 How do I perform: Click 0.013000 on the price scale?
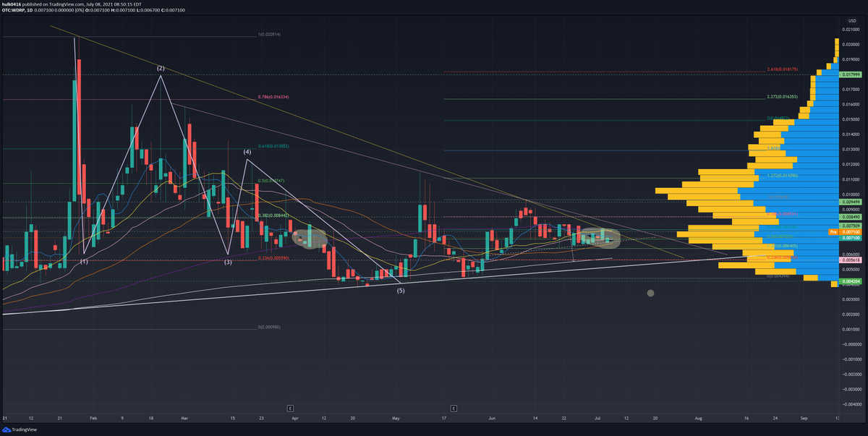point(851,150)
